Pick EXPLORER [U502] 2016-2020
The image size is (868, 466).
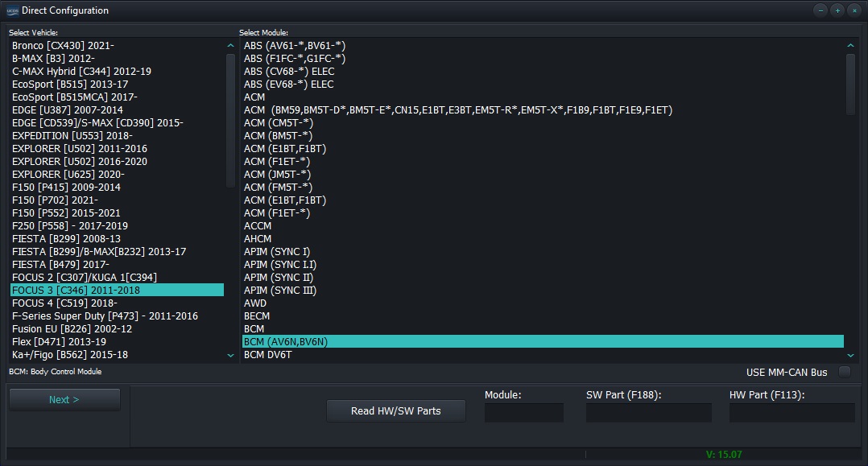pos(118,162)
